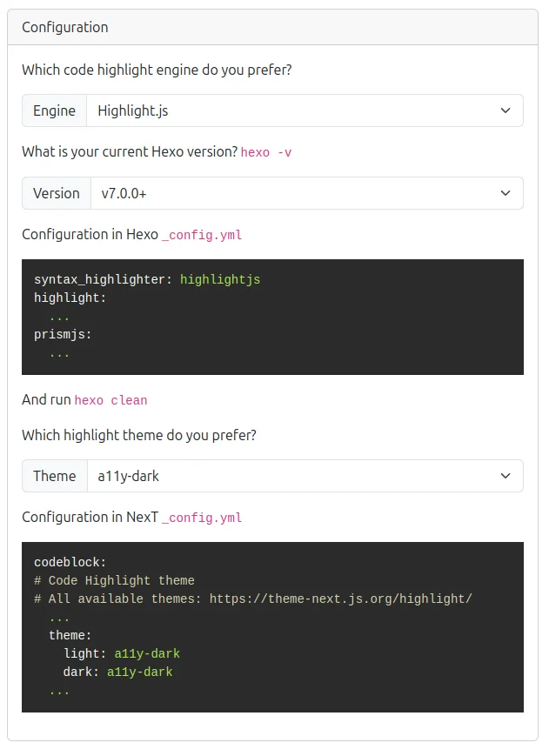Click '_config.yml' after Configuration in NexT

pos(202,518)
